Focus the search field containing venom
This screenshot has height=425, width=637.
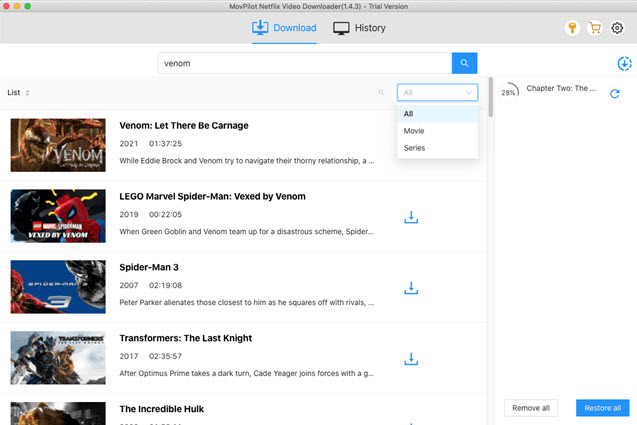pos(305,63)
